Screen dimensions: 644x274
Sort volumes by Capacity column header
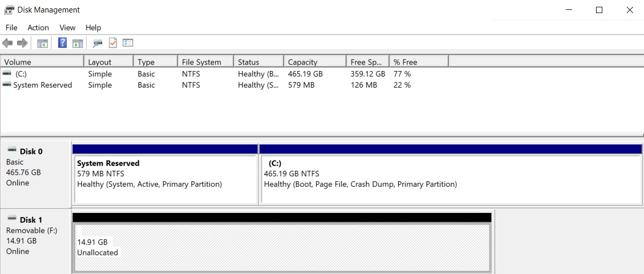[x=314, y=62]
